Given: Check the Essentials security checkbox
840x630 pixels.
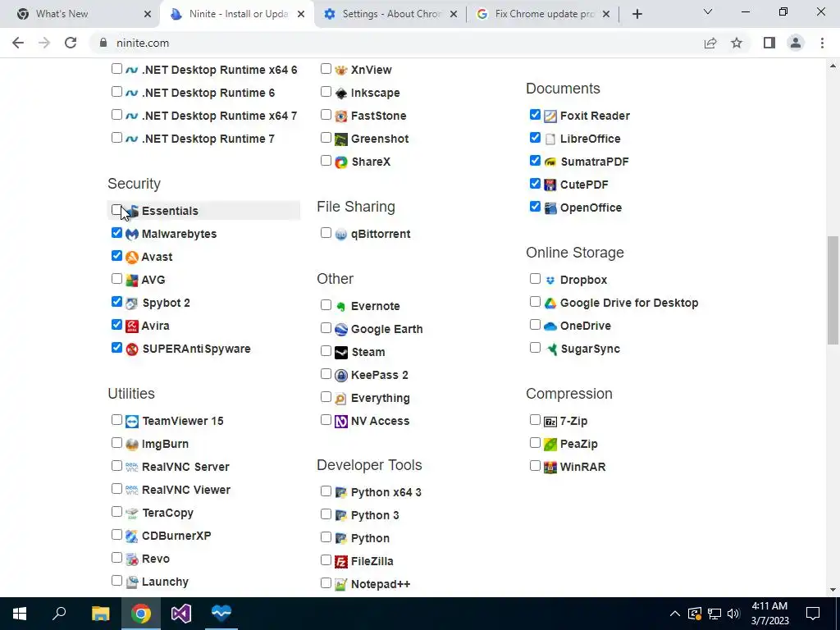Looking at the screenshot, I should (x=116, y=210).
